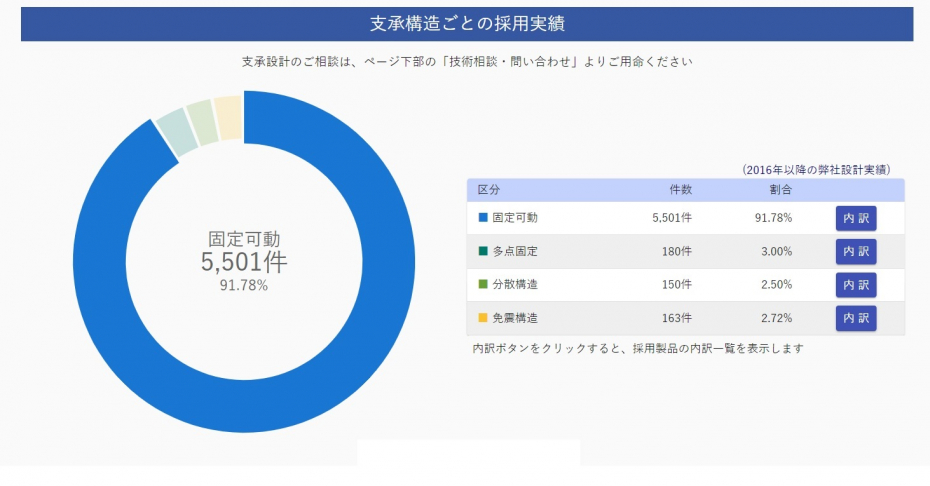This screenshot has width=930, height=486.
Task: Open the 内訳 button for 免震構造
Action: click(x=856, y=319)
